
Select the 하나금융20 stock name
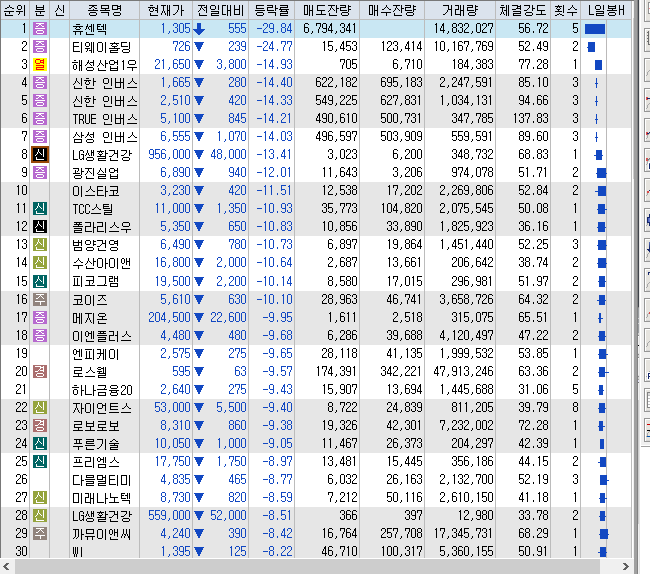point(102,390)
